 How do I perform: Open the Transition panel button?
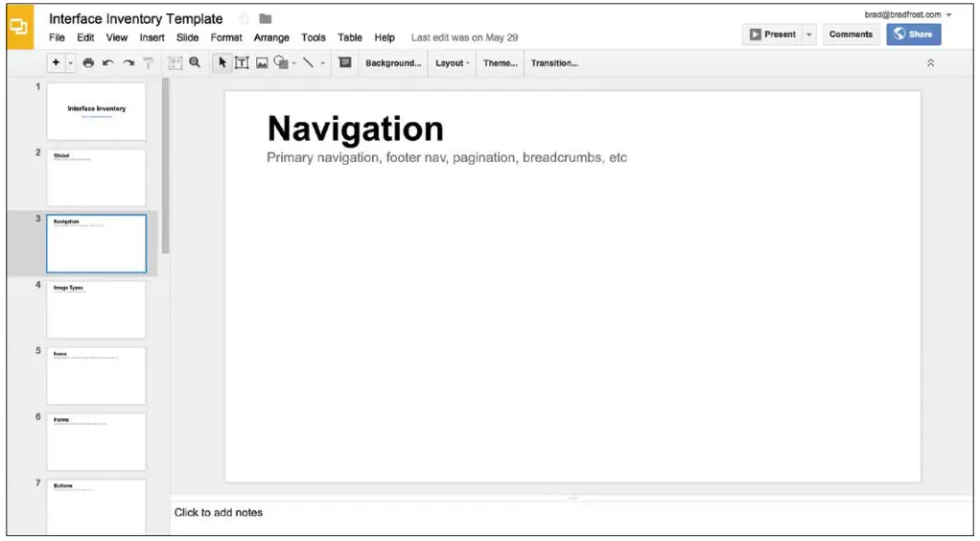(554, 63)
